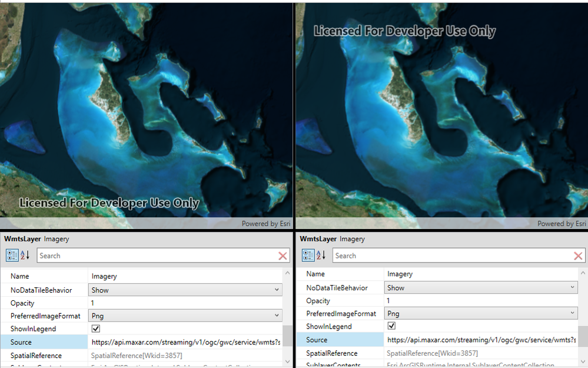
Task: Click Powered by Esri on left map
Action: coord(266,224)
